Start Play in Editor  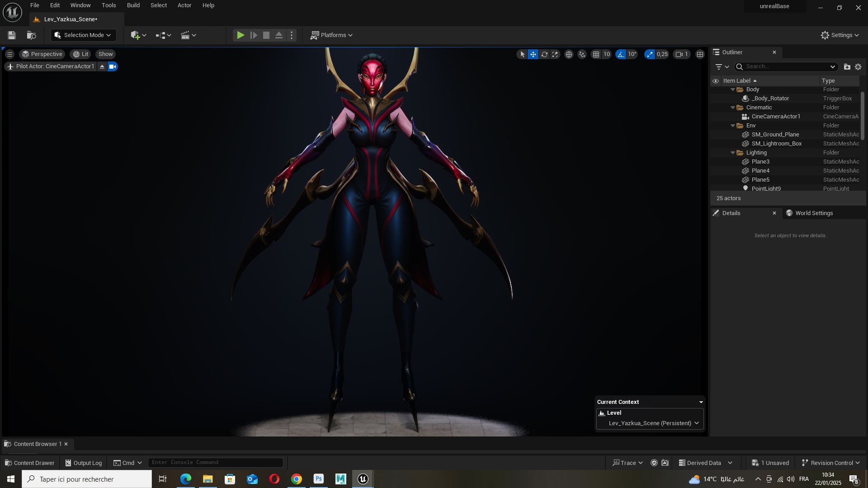(241, 35)
